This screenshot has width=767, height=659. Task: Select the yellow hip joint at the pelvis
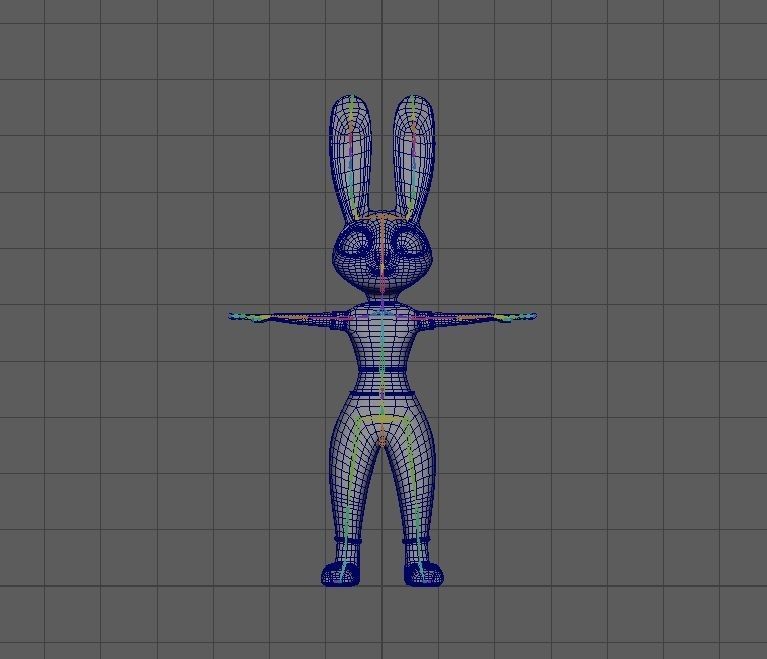click(x=383, y=419)
